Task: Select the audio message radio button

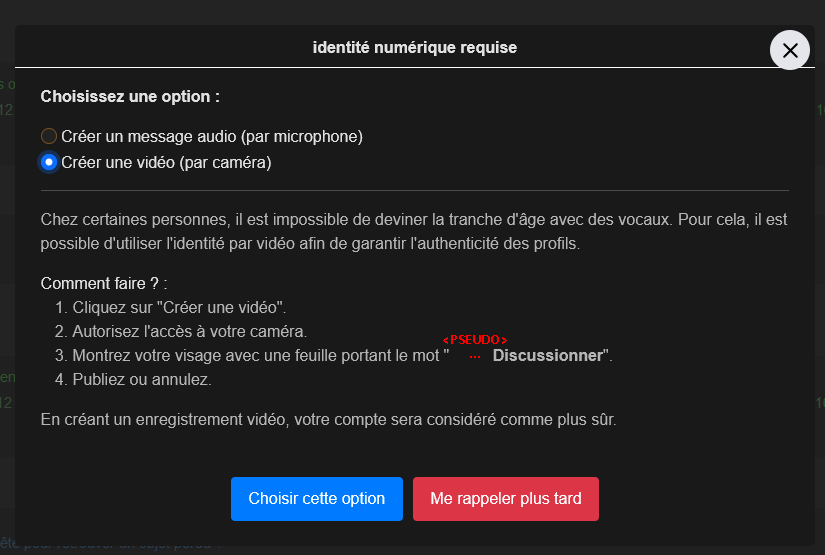Action: (x=49, y=136)
